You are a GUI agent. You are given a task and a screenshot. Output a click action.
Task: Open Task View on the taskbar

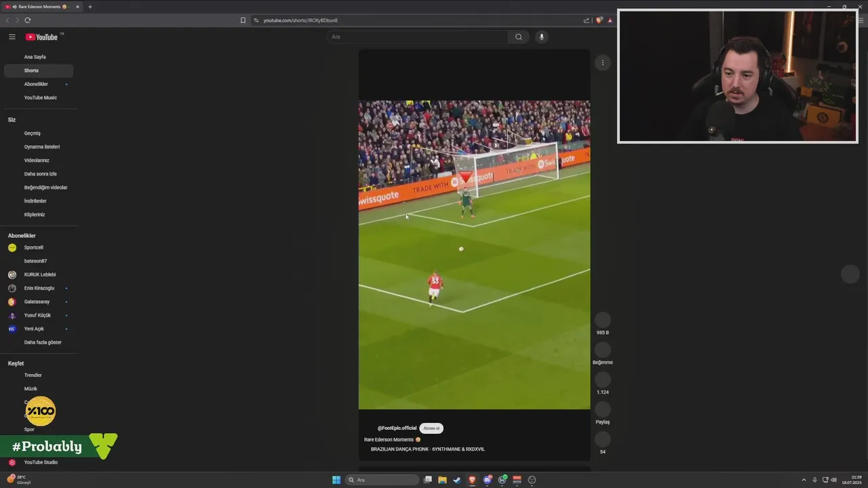pos(427,480)
